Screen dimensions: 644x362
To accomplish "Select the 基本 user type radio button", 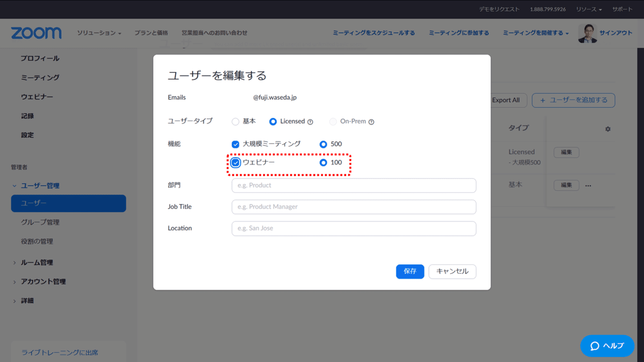I will click(x=235, y=121).
